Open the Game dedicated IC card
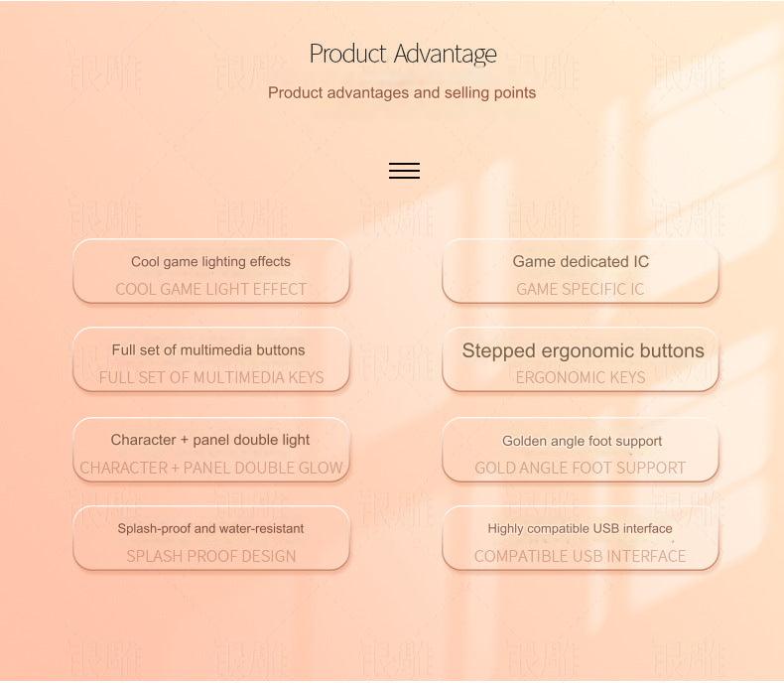This screenshot has height=683, width=784. click(581, 271)
